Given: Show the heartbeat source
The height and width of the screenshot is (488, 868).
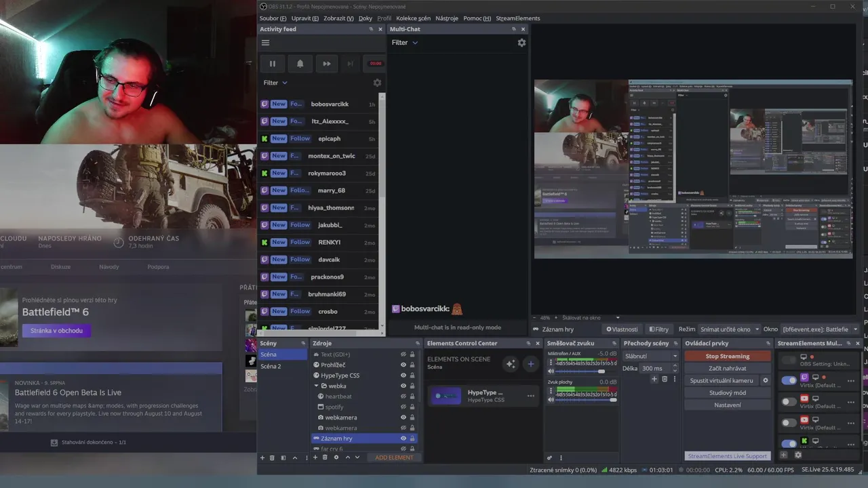Looking at the screenshot, I should coord(403,396).
